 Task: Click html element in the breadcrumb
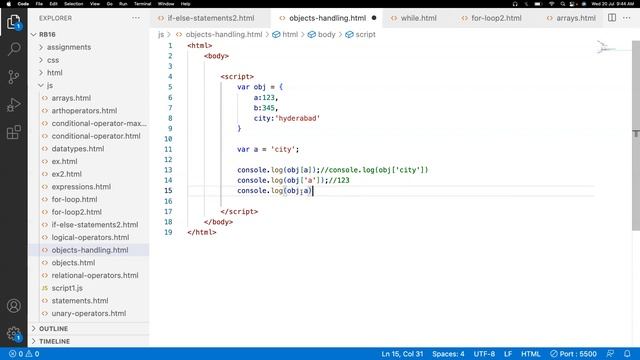[285, 35]
